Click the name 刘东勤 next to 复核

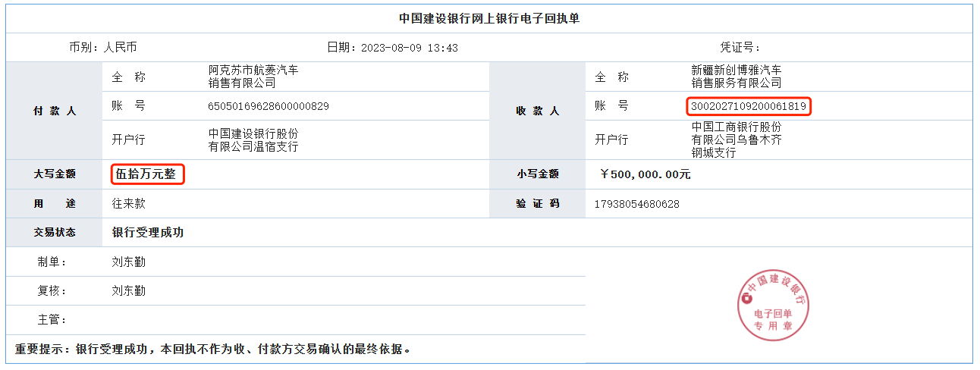click(x=129, y=291)
